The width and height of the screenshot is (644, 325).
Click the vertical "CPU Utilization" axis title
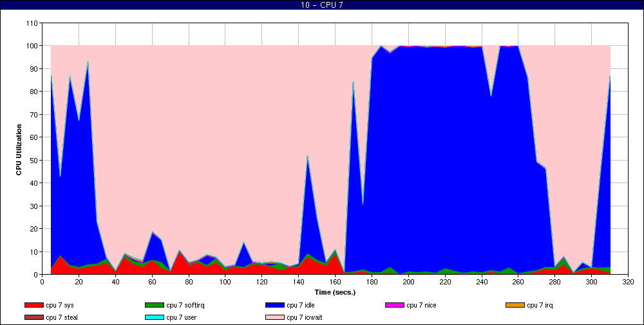click(19, 148)
